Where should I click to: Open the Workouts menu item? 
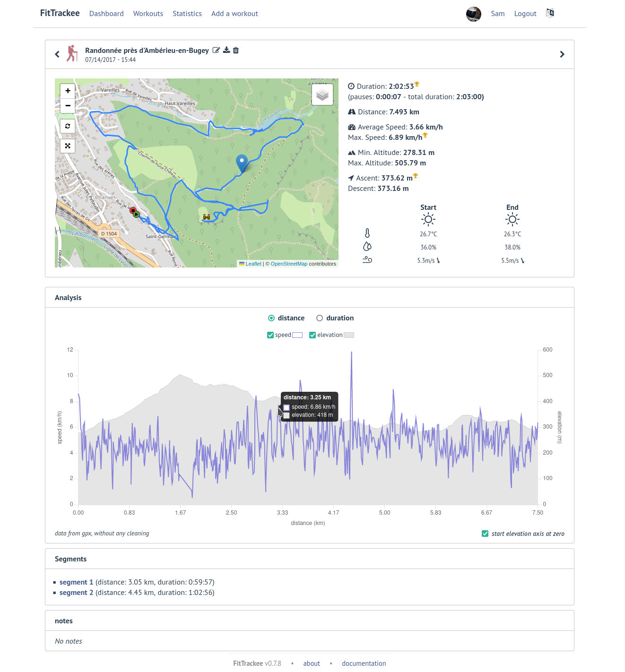(148, 14)
